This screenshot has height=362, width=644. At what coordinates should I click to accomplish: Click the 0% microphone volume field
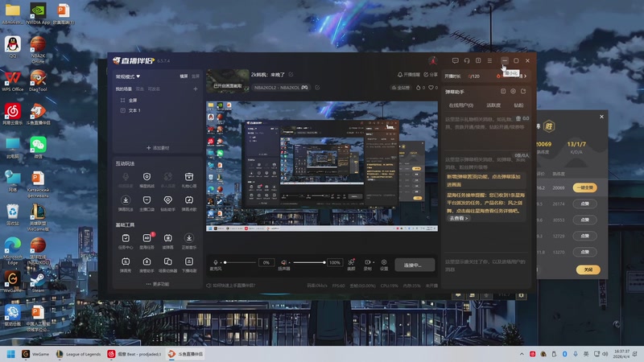(266, 263)
